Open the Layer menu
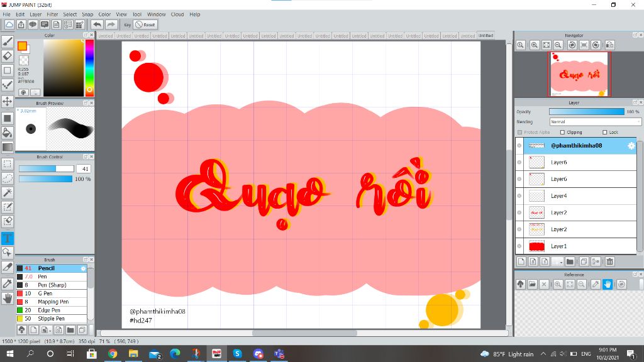This screenshot has height=362, width=644. click(x=36, y=14)
